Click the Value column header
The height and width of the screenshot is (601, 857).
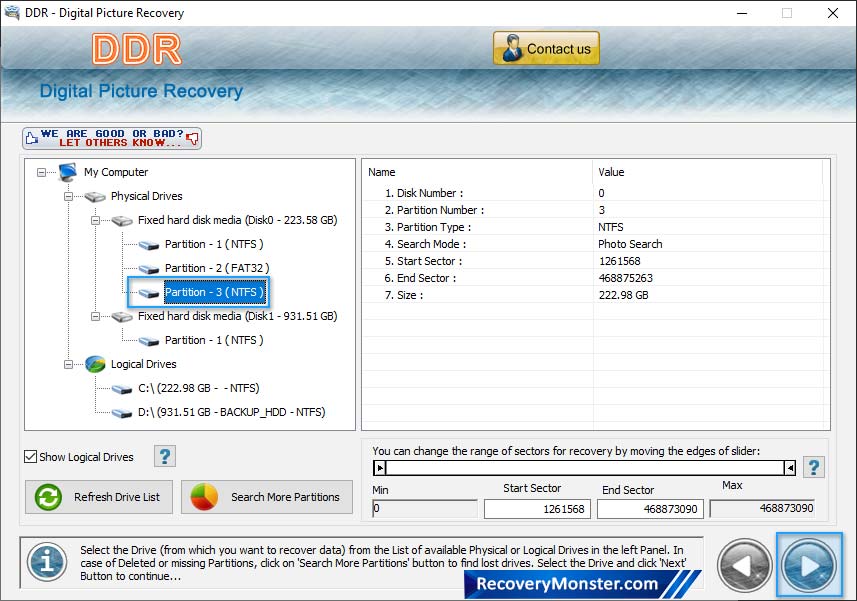[x=707, y=172]
